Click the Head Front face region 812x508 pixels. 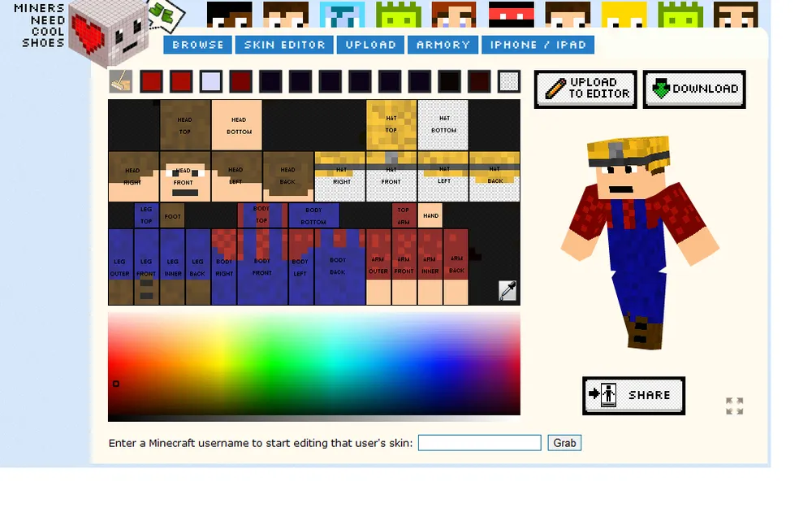(x=185, y=176)
